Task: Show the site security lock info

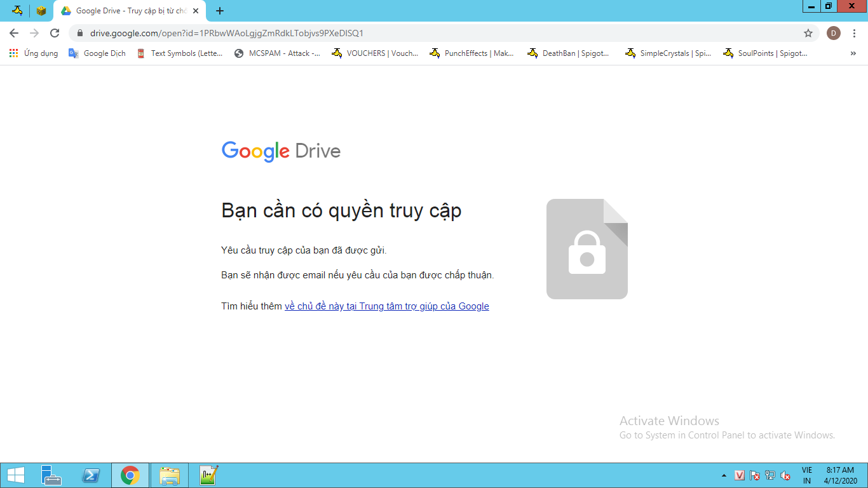Action: [79, 33]
